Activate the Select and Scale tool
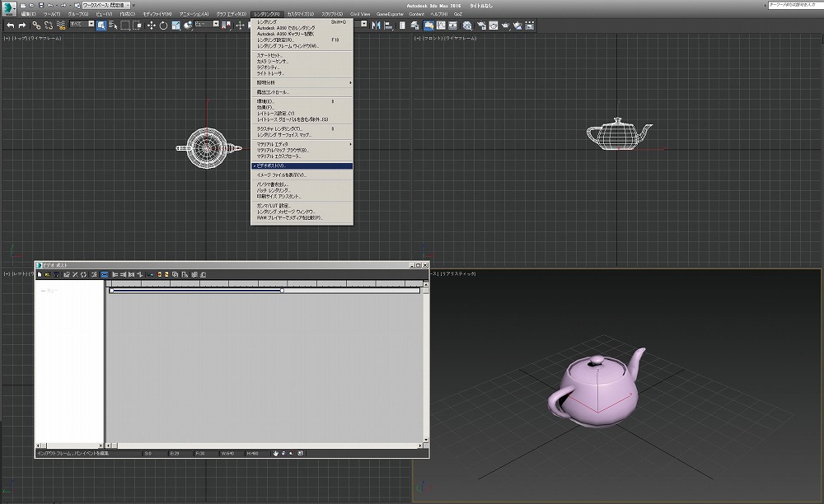Viewport: 824px width, 504px height. [x=176, y=26]
